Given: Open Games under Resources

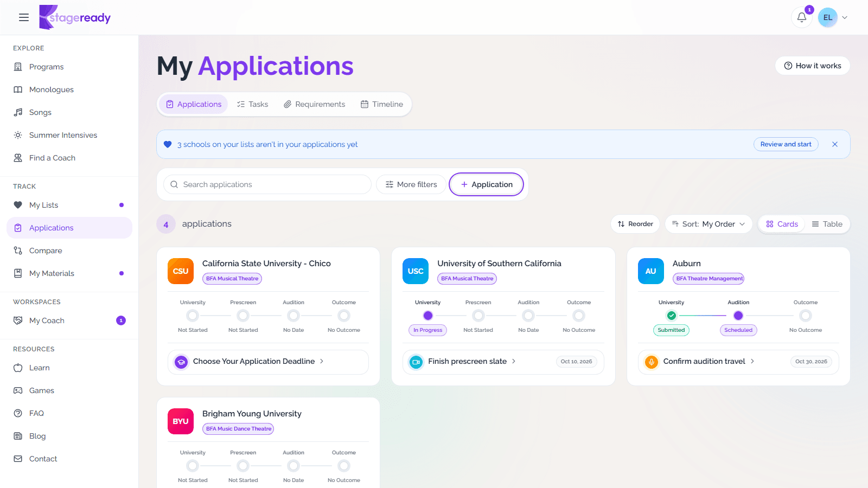Looking at the screenshot, I should pyautogui.click(x=69, y=390).
